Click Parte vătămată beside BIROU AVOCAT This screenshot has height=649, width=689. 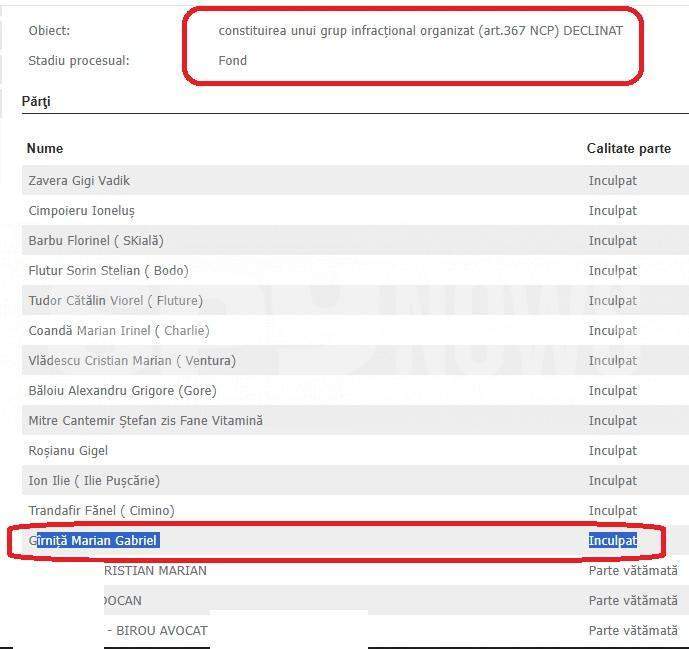tap(632, 631)
